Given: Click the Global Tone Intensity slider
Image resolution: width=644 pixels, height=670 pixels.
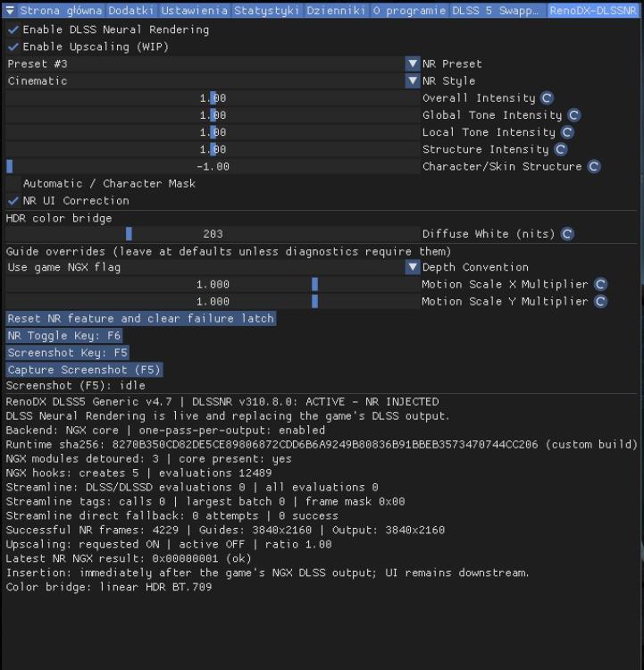Looking at the screenshot, I should [213, 115].
